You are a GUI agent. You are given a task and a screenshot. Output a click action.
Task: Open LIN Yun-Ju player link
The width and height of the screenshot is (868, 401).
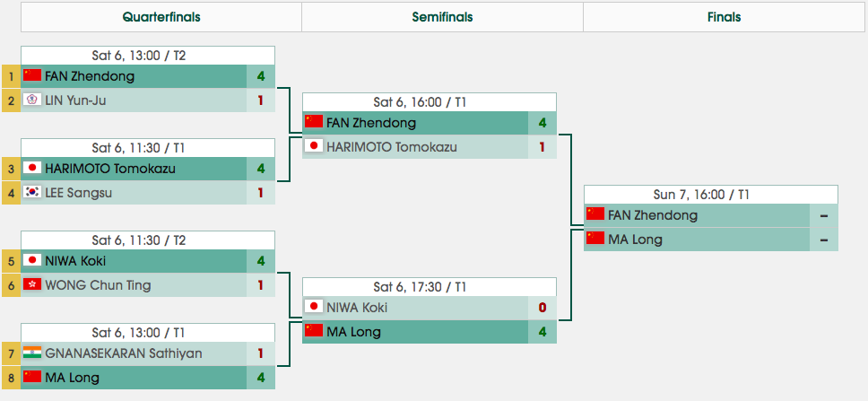click(x=75, y=100)
